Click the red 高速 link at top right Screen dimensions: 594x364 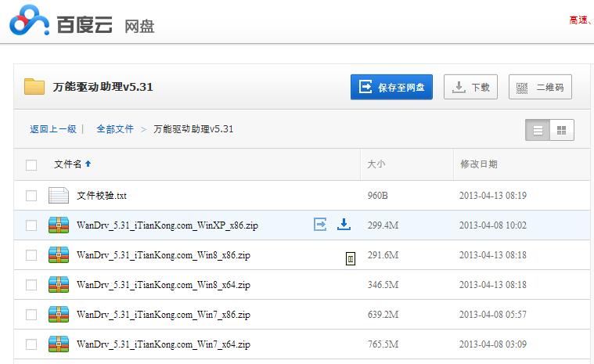[579, 20]
